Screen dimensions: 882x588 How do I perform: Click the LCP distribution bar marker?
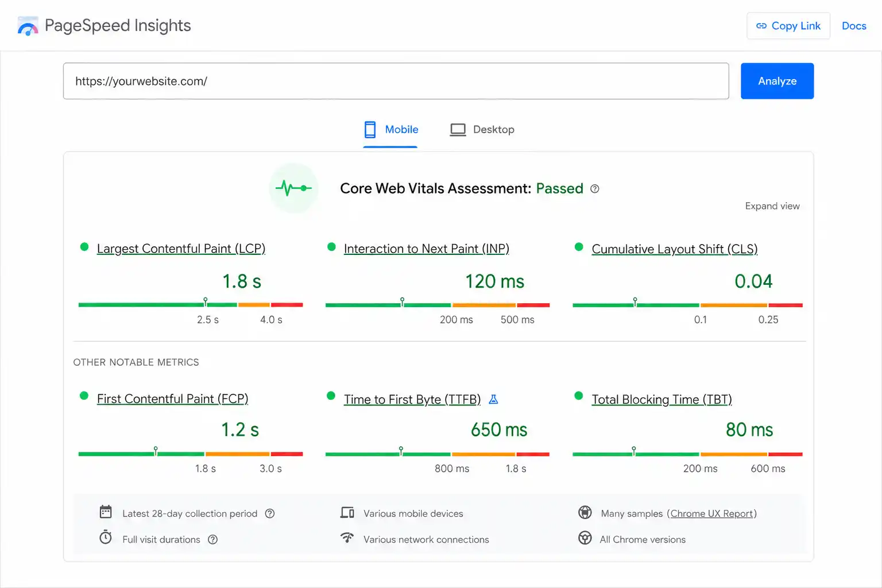tap(206, 302)
